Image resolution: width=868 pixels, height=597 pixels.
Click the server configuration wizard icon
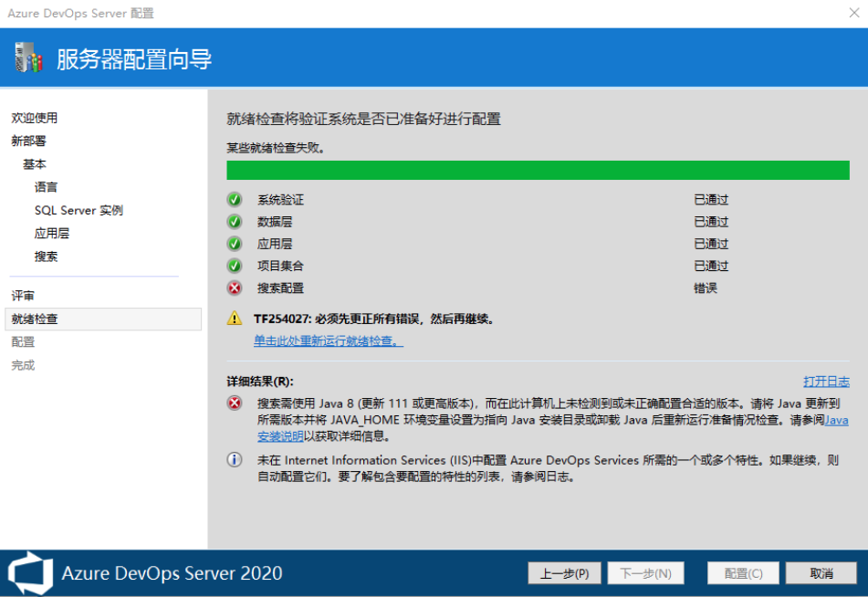pyautogui.click(x=29, y=58)
